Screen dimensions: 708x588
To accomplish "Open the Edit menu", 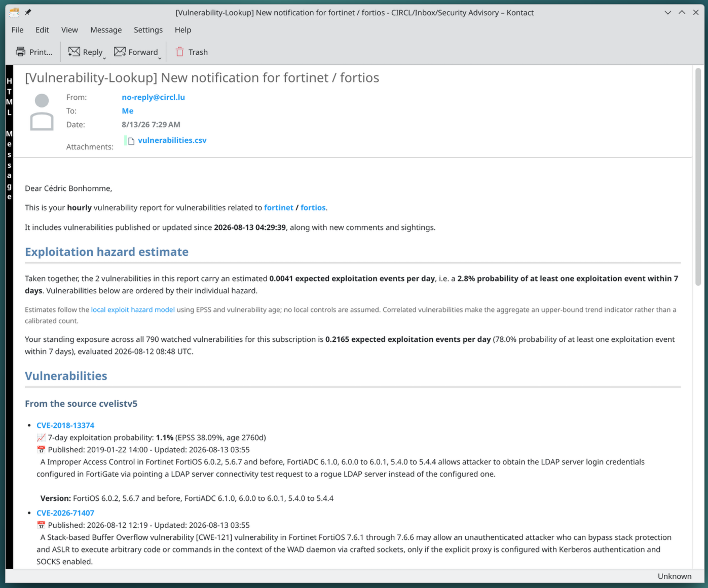I will (x=42, y=30).
